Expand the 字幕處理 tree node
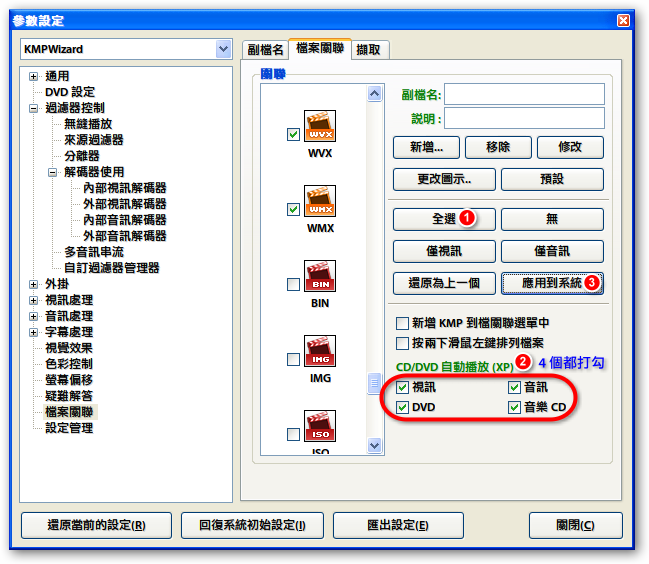This screenshot has width=649, height=564. pos(34,332)
